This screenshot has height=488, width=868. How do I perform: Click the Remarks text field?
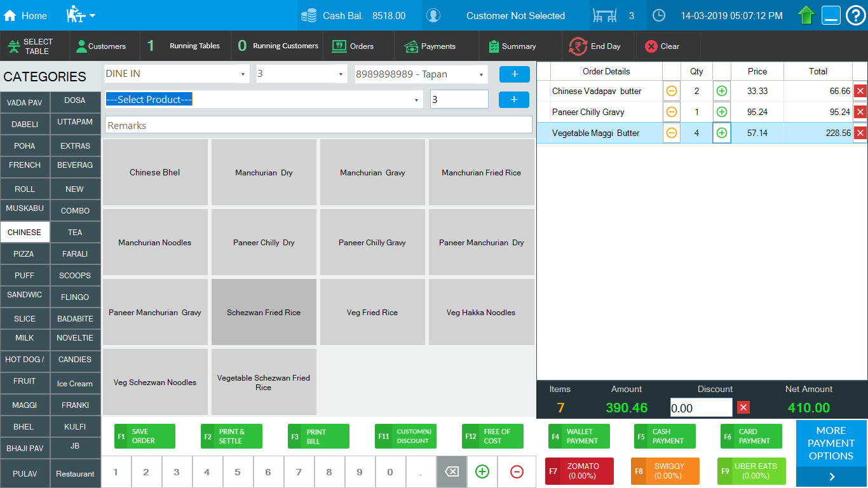318,125
